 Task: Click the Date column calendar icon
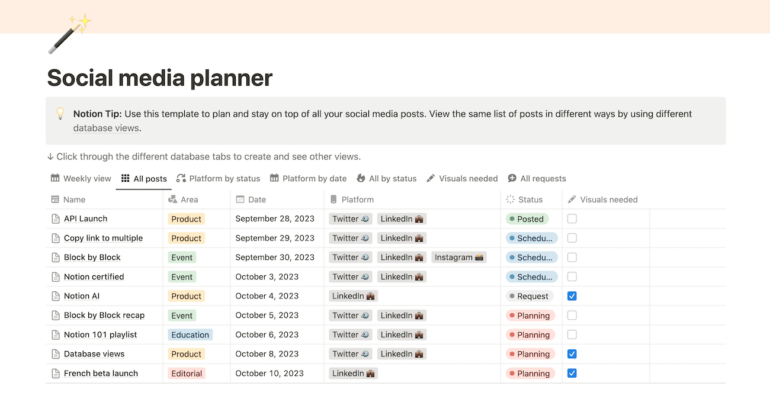pos(240,199)
